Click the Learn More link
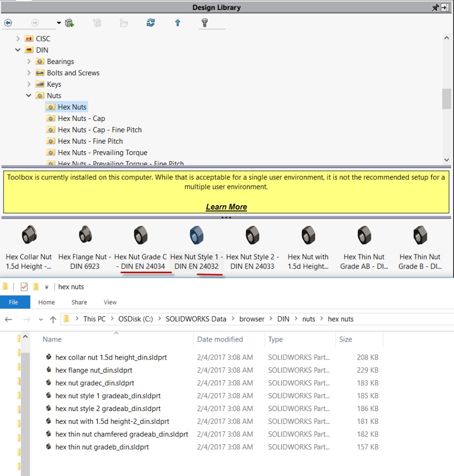 click(x=227, y=207)
